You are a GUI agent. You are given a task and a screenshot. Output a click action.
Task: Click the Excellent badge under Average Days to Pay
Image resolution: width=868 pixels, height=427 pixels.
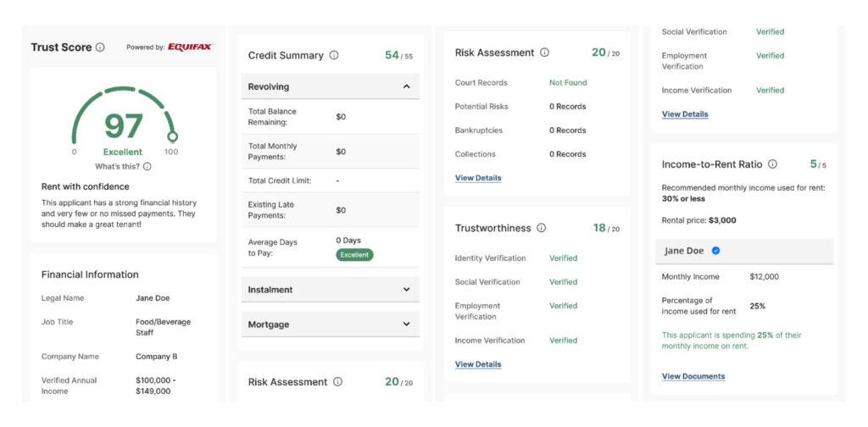354,255
